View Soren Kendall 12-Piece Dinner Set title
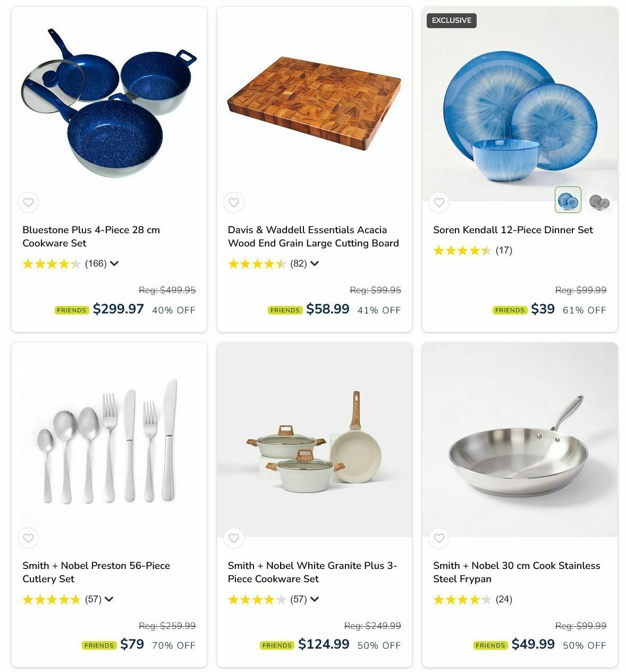 click(x=513, y=230)
